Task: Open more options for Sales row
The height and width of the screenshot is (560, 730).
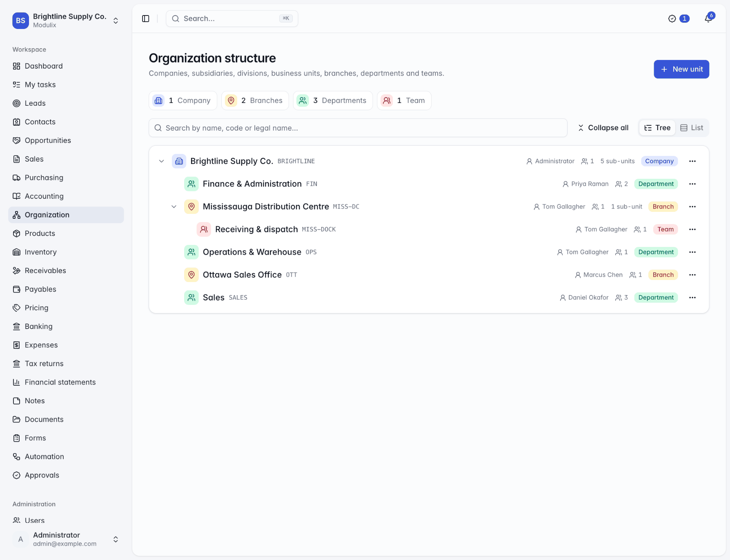Action: click(x=692, y=298)
